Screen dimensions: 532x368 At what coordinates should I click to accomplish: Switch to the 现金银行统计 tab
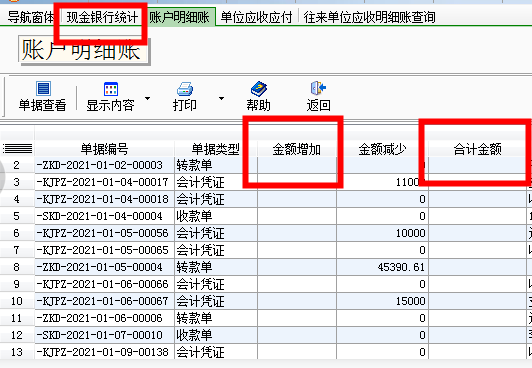pyautogui.click(x=102, y=17)
